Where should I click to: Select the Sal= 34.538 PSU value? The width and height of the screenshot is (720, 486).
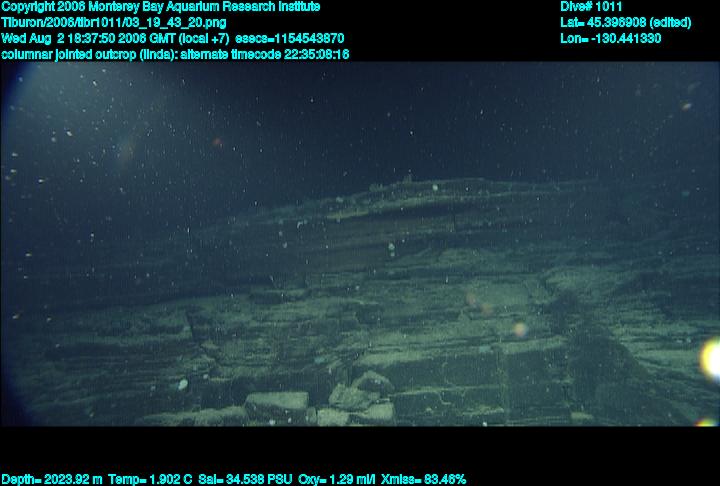(243, 479)
